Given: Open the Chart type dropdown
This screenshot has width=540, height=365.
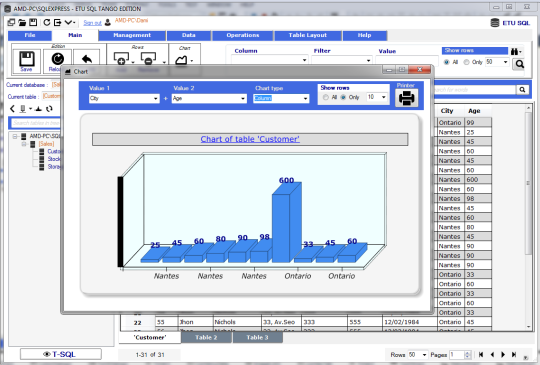Looking at the screenshot, I should click(281, 98).
